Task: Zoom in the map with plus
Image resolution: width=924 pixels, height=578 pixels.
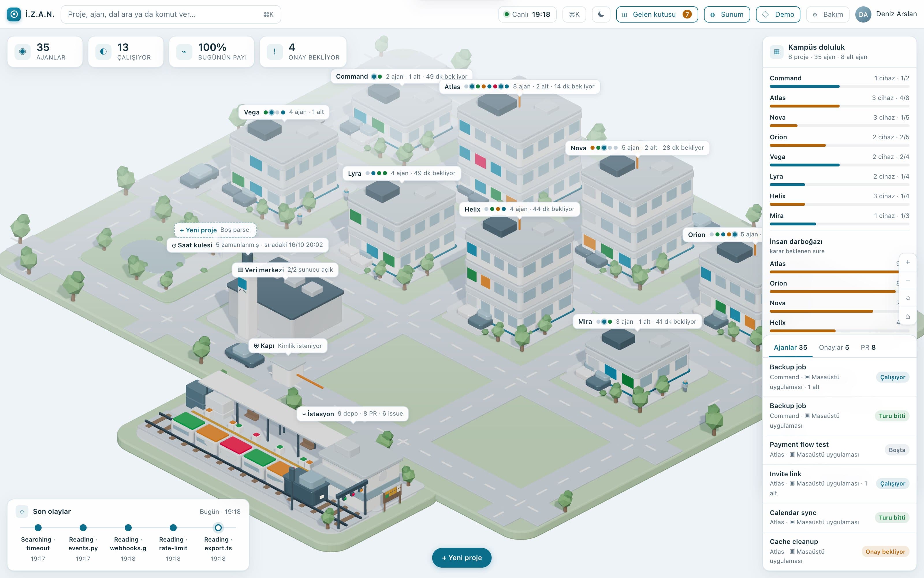Action: point(908,262)
